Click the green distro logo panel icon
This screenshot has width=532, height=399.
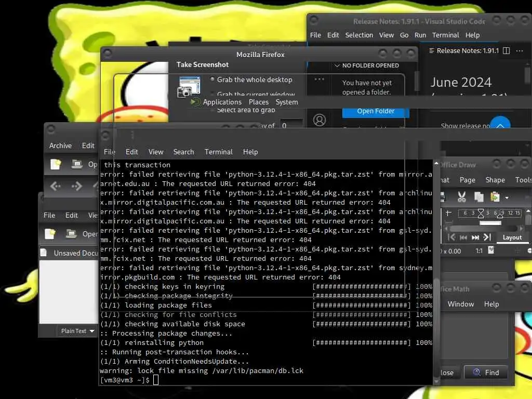[195, 102]
